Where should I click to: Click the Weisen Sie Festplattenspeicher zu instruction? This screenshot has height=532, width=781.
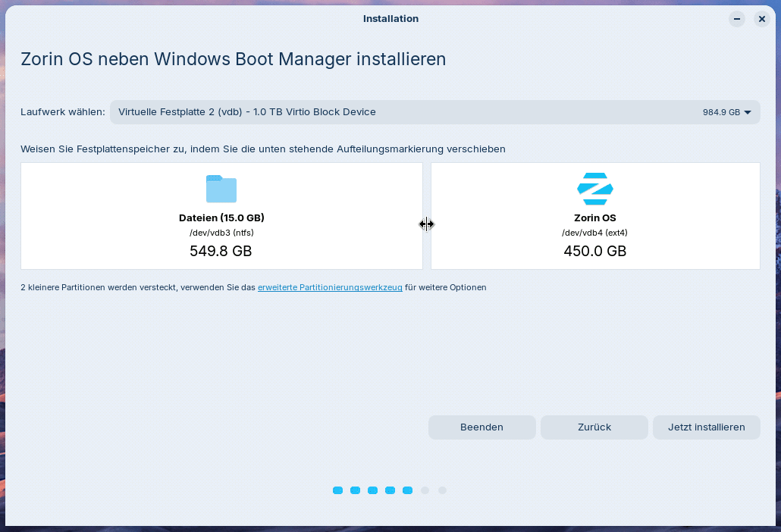pyautogui.click(x=263, y=149)
